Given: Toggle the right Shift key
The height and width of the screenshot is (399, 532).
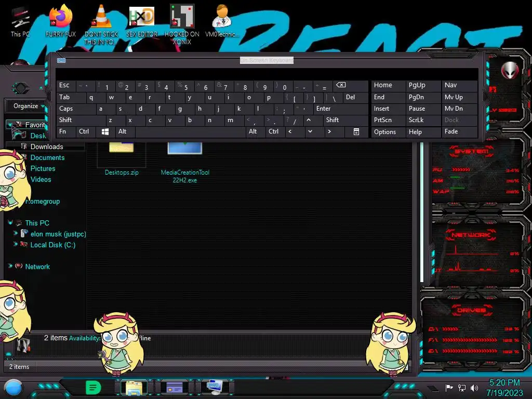Looking at the screenshot, I should coord(345,120).
